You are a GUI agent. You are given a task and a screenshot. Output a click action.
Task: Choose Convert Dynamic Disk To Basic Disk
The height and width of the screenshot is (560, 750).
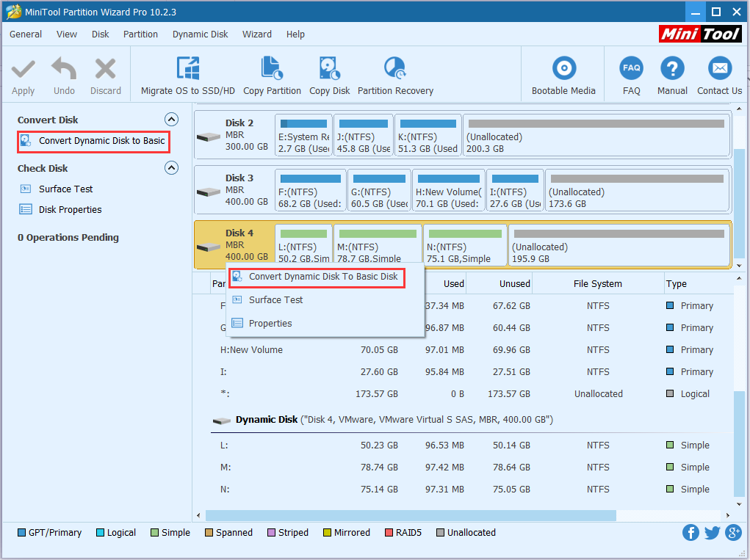coord(317,277)
